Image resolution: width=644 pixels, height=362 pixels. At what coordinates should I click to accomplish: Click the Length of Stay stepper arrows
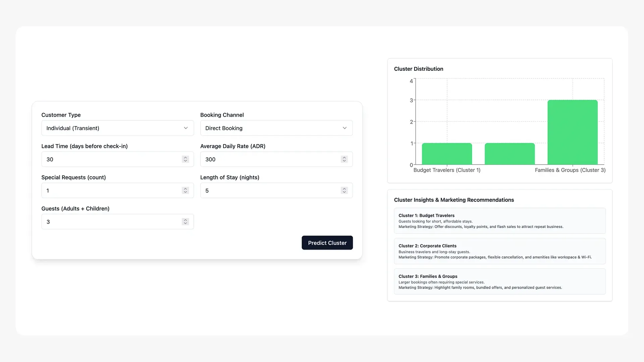[344, 190]
